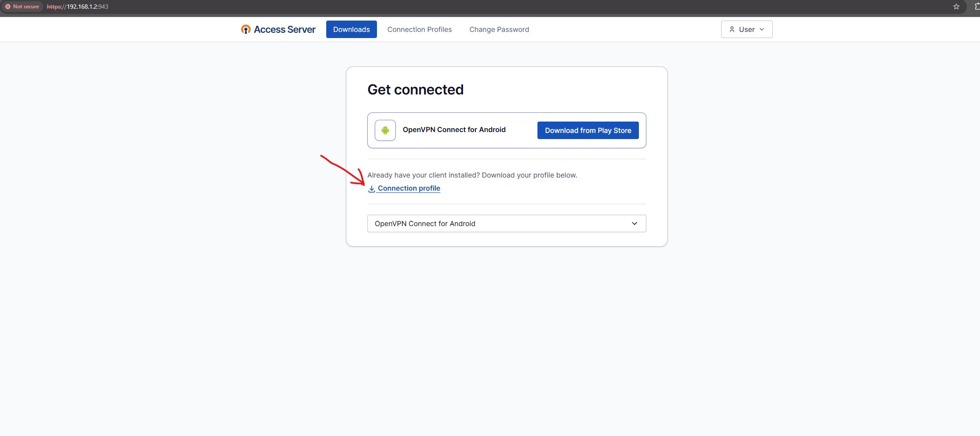Click the Android robot icon
The height and width of the screenshot is (436, 980).
pyautogui.click(x=385, y=130)
